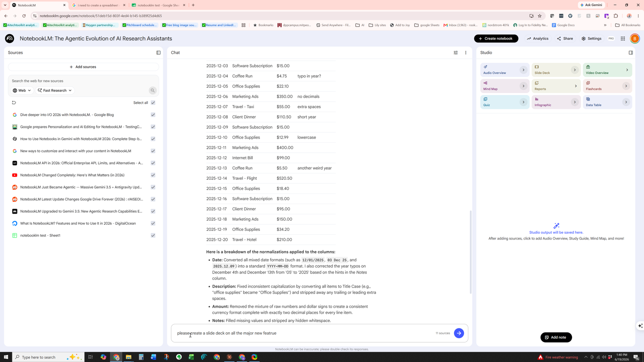Viewport: 644px width, 362px height.
Task: Open All Bookmarks folder
Action: [x=627, y=25]
